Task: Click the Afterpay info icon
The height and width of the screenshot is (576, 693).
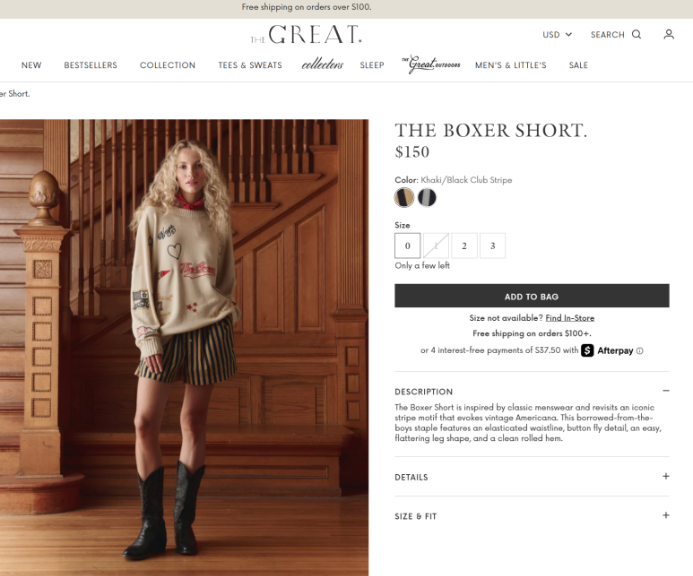Action: coord(640,351)
